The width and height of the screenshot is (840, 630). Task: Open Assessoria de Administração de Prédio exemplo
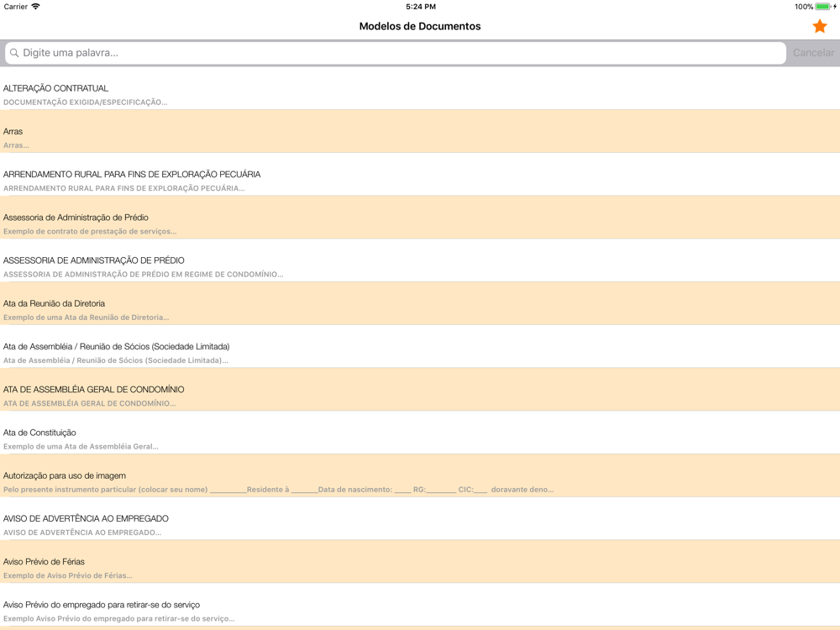(420, 218)
